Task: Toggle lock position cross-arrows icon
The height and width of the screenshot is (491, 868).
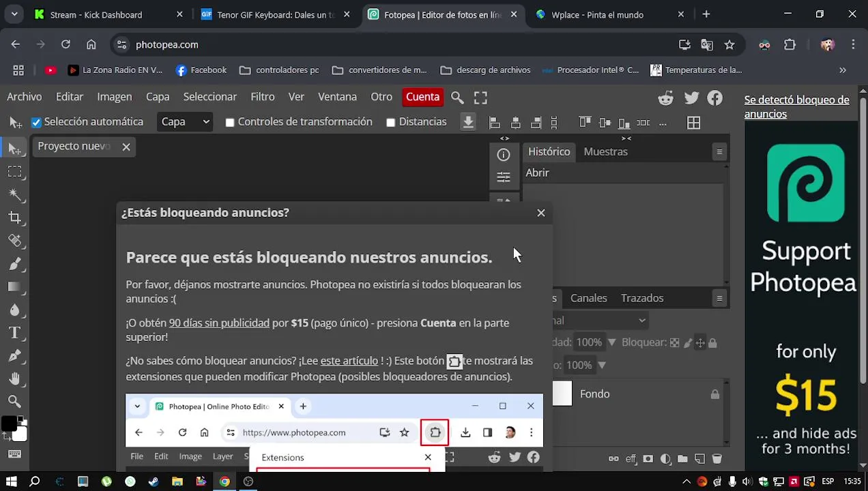Action: (700, 343)
